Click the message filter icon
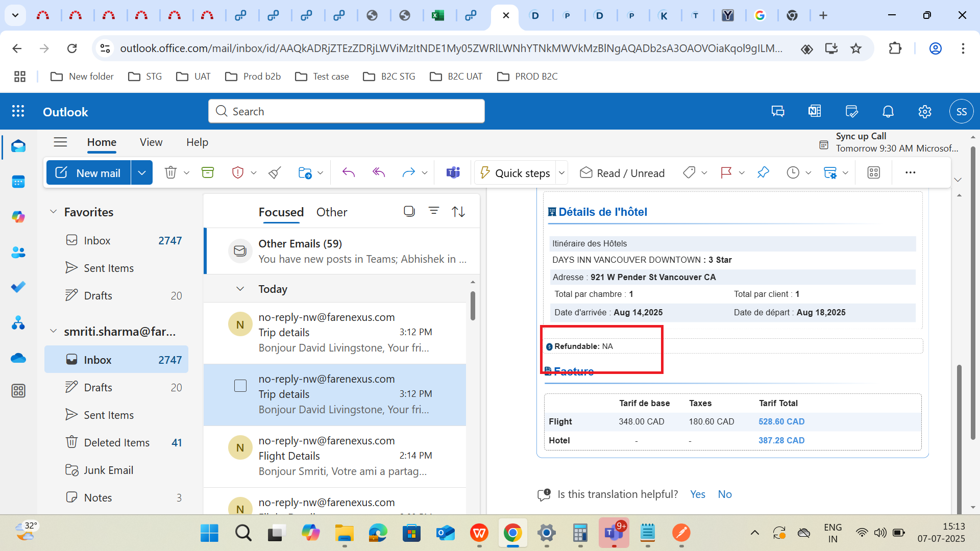 pyautogui.click(x=434, y=211)
